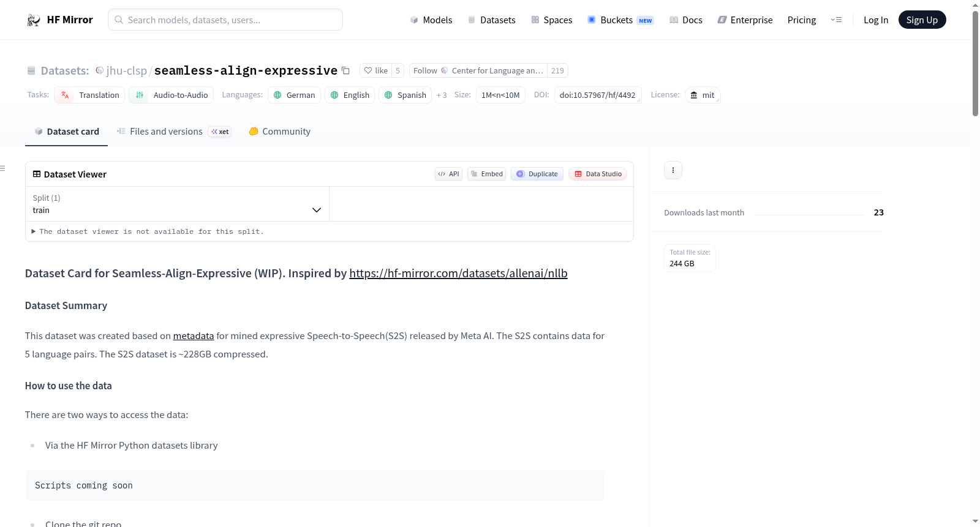Click the API button in Dataset Viewer
980x527 pixels.
[448, 174]
